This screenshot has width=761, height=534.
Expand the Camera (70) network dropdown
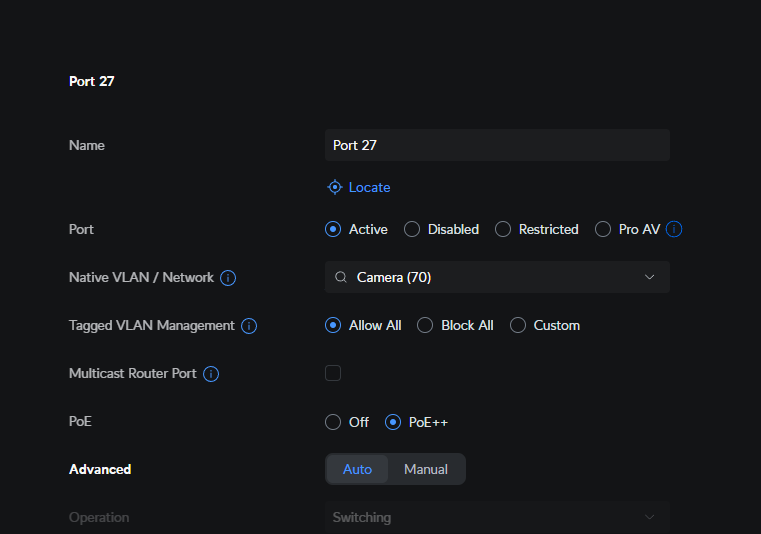pyautogui.click(x=497, y=277)
